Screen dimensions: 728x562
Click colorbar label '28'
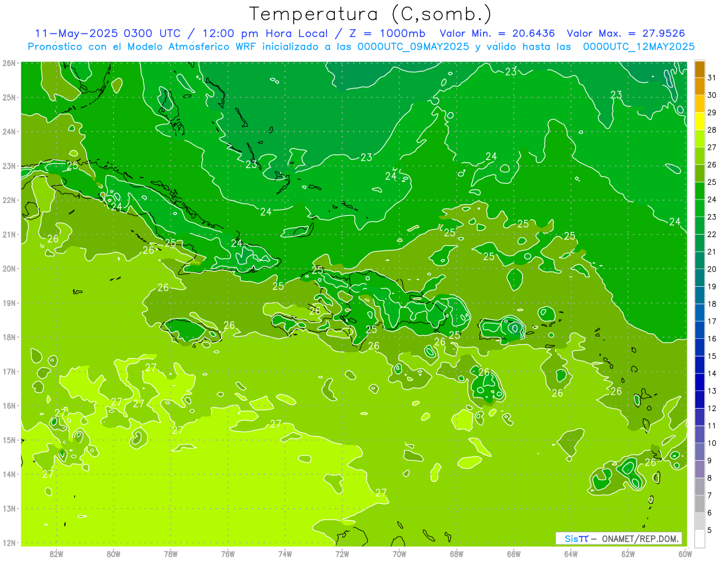712,130
